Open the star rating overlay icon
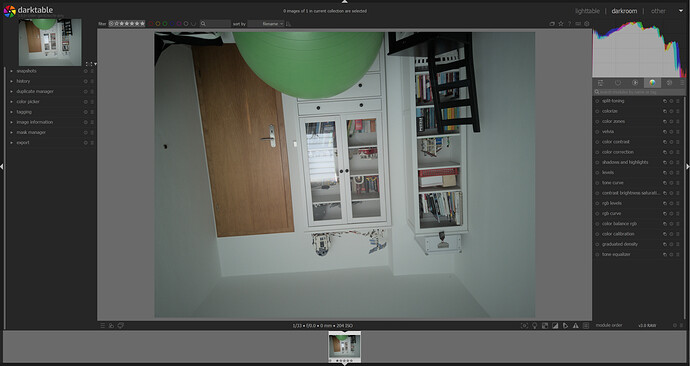Viewport: 690px width, 366px height. (561, 24)
